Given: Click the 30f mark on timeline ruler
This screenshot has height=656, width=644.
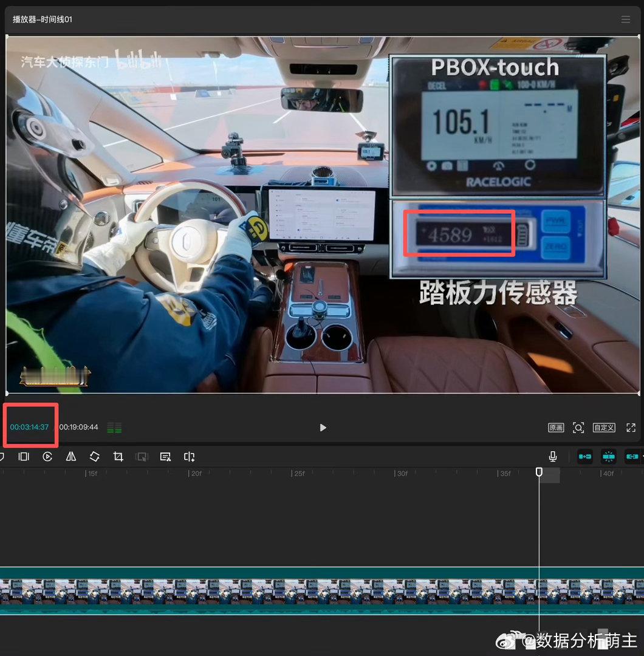Looking at the screenshot, I should 402,474.
